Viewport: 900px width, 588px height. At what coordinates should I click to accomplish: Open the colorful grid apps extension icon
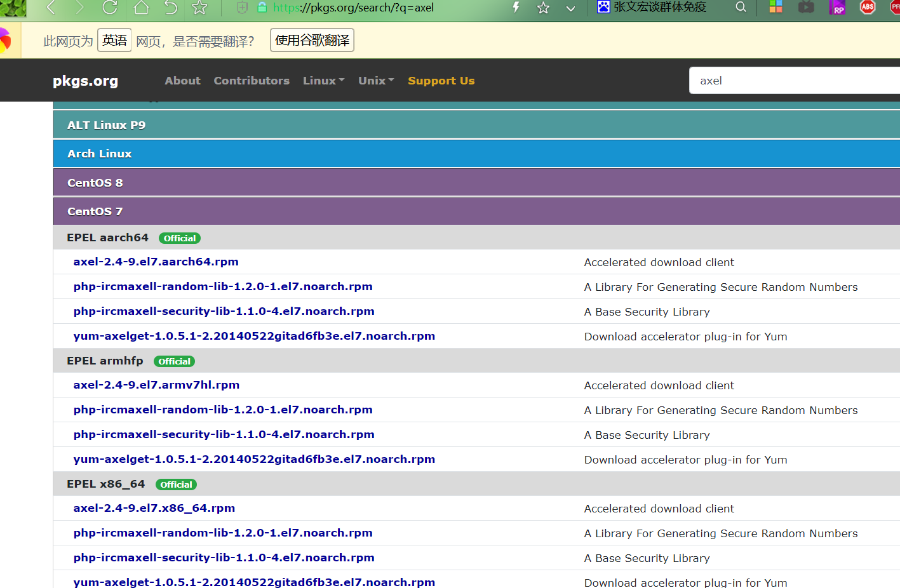click(776, 7)
